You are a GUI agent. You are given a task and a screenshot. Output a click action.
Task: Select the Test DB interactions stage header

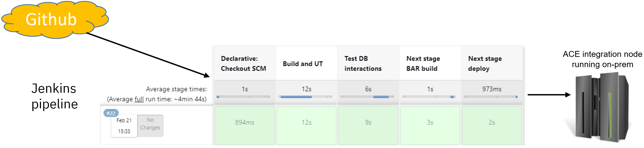pos(363,64)
